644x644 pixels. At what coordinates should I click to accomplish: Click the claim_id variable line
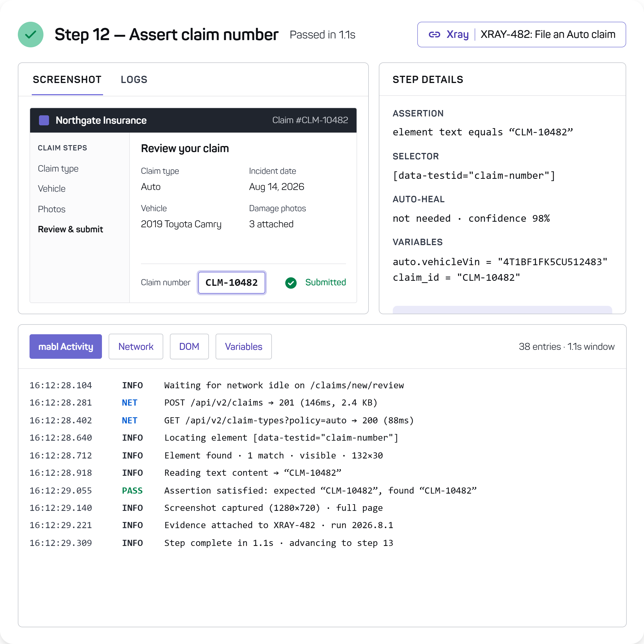tap(456, 278)
